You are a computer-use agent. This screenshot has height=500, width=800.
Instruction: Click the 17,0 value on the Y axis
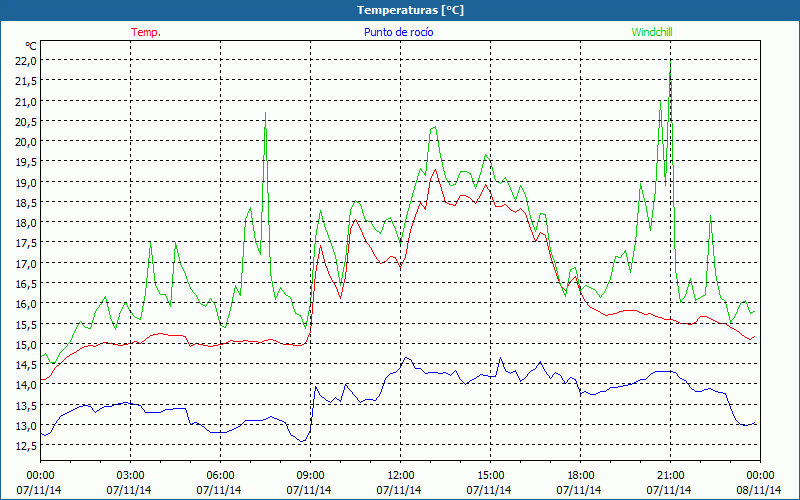coord(27,264)
